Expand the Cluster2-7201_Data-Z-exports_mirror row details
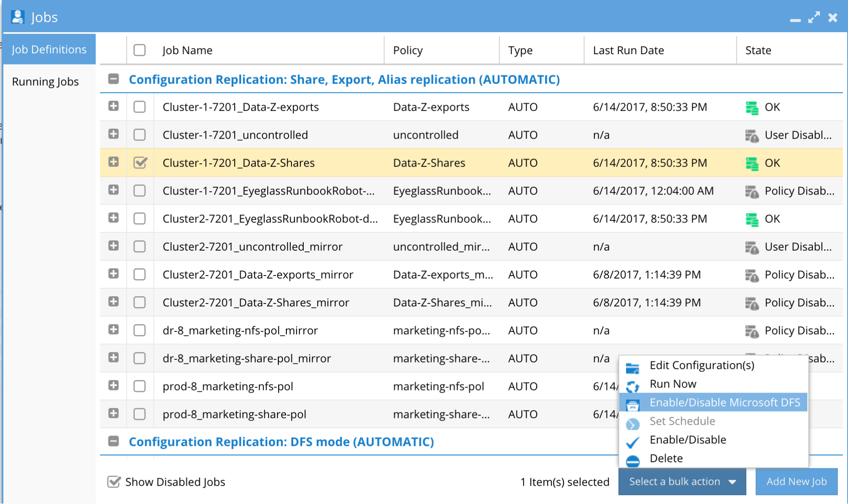 (113, 273)
